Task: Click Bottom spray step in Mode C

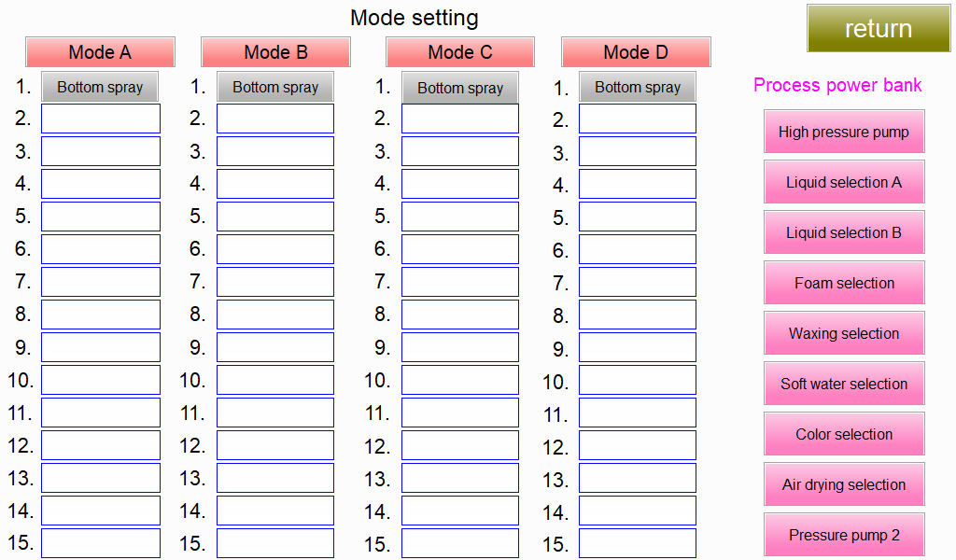Action: tap(460, 88)
